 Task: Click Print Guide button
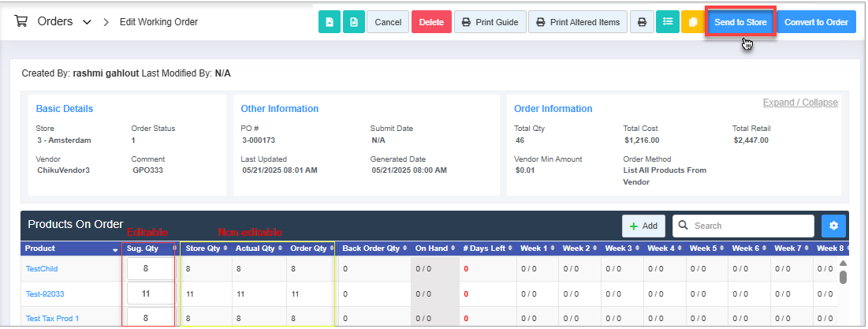point(490,22)
